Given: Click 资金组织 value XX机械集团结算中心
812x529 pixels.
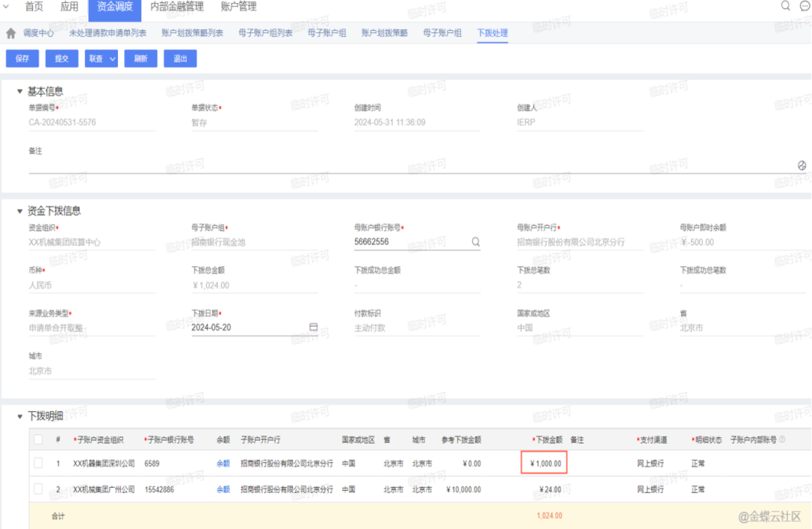Looking at the screenshot, I should click(64, 242).
